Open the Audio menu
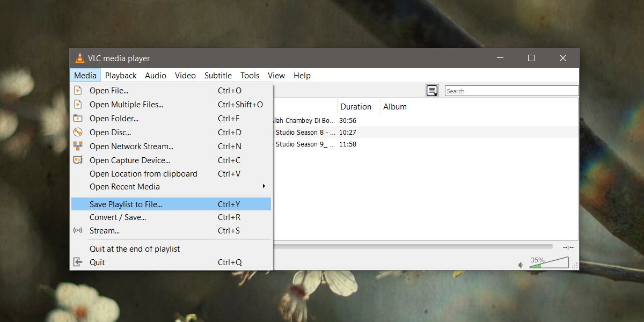 point(156,75)
